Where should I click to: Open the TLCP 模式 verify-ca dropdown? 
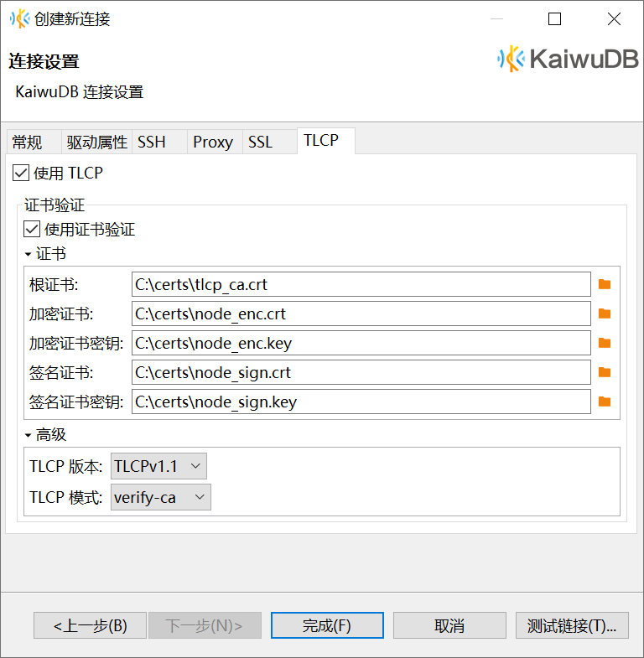point(161,497)
